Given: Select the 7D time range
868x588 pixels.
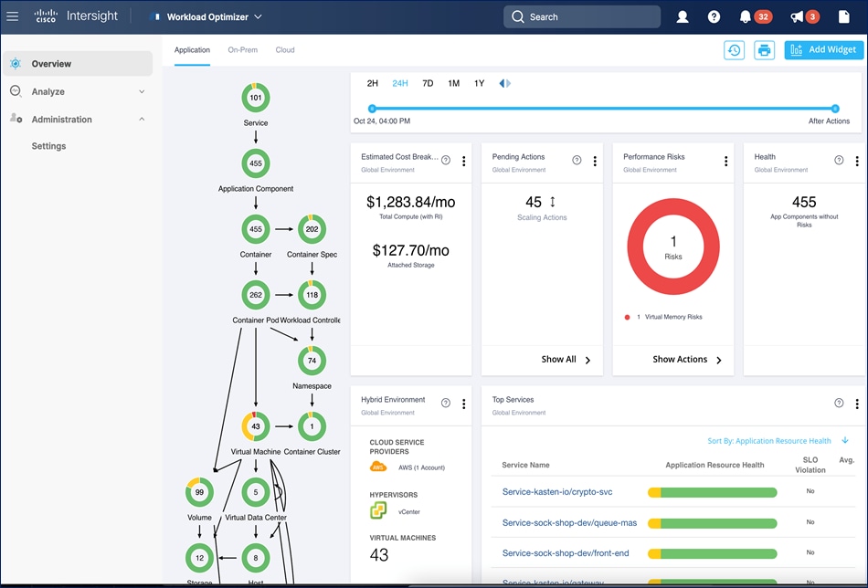Looking at the screenshot, I should (x=428, y=82).
